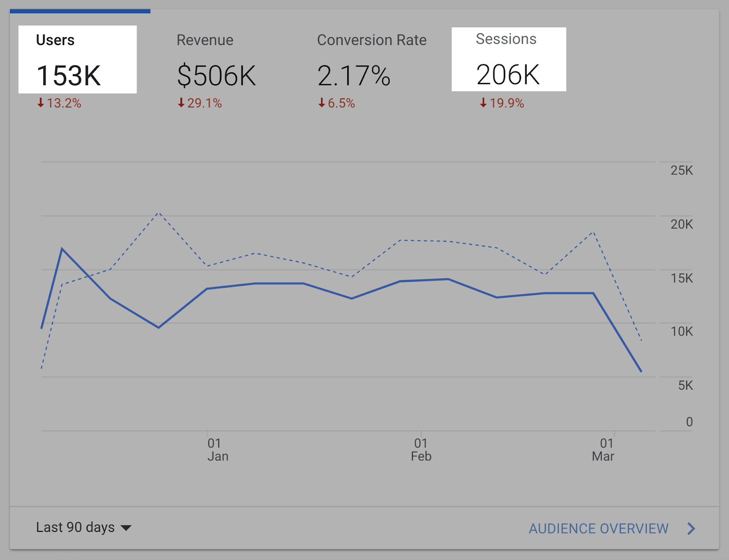Viewport: 729px width, 560px height.
Task: Click the 25K axis label
Action: click(x=681, y=171)
